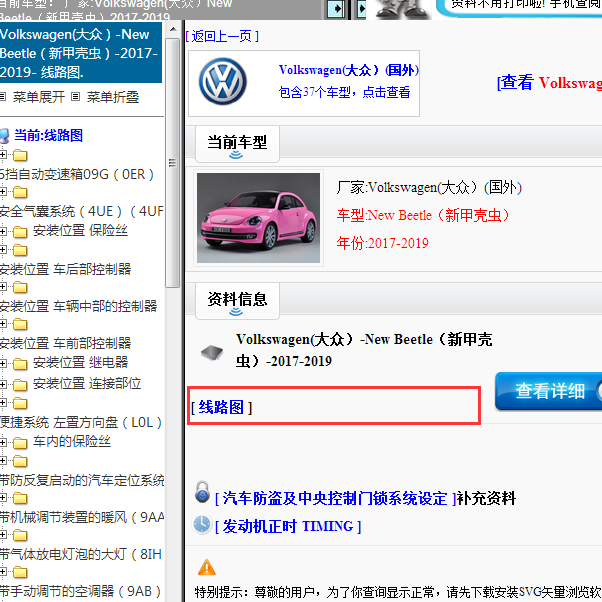Click the orange warning triangle icon
This screenshot has height=602, width=602.
tap(207, 567)
